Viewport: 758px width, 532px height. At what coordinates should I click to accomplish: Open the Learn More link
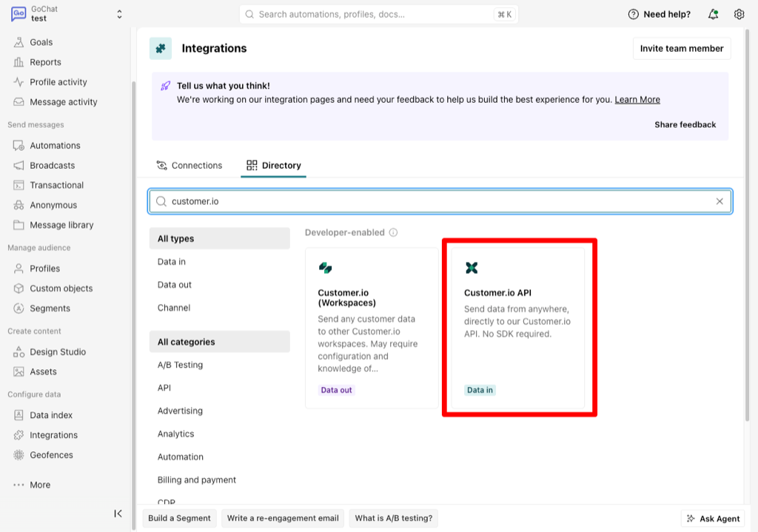coord(637,100)
